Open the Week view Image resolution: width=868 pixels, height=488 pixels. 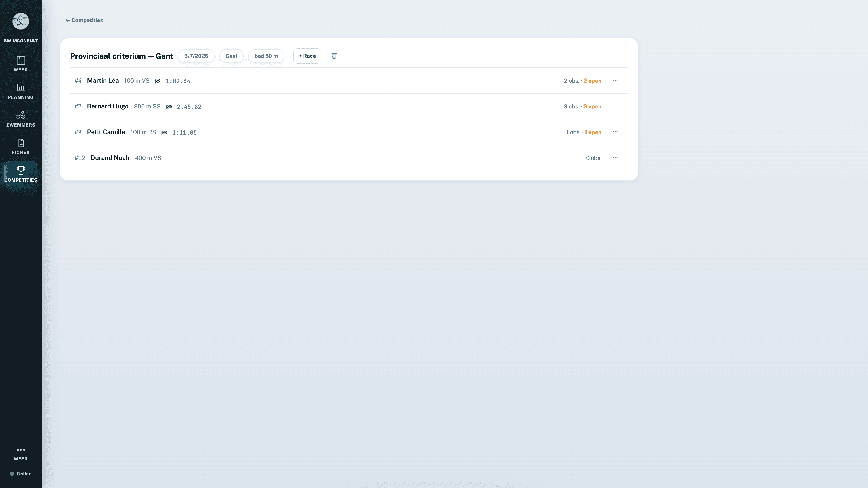(21, 64)
